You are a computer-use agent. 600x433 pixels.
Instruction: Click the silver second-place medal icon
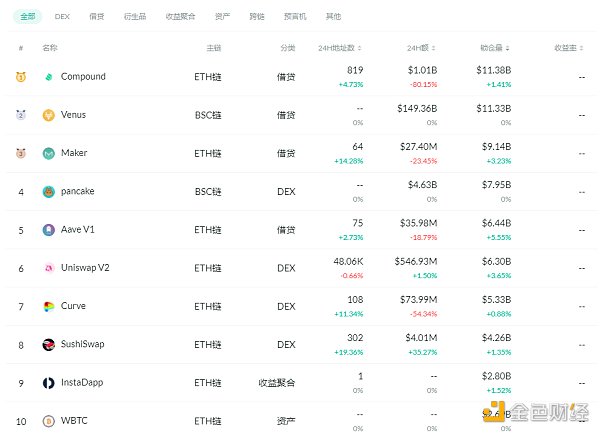(21, 115)
